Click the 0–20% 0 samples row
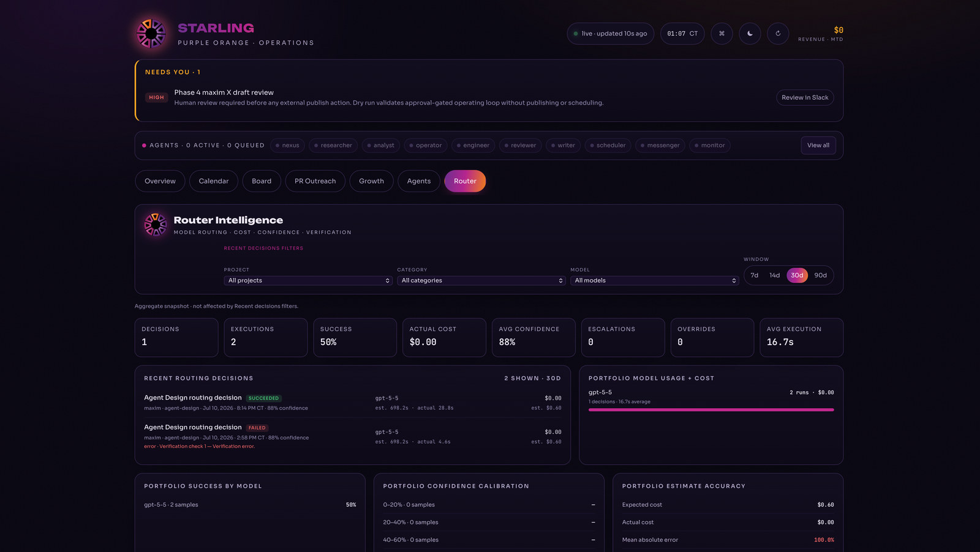 point(489,505)
